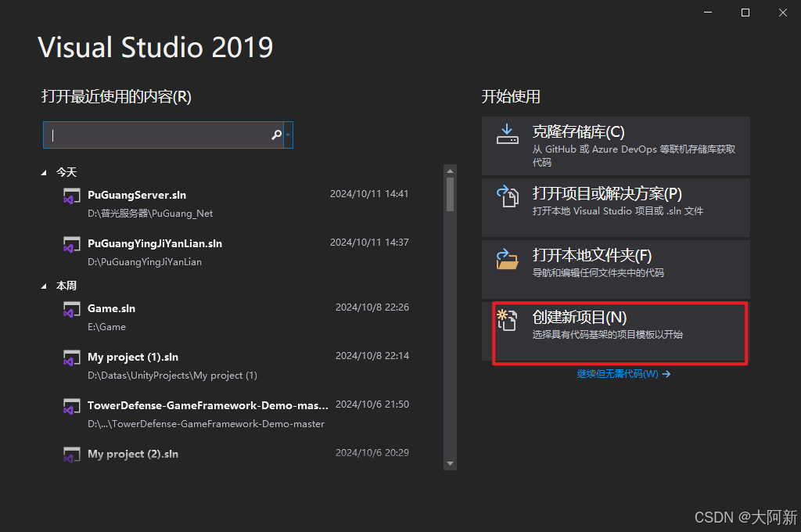This screenshot has width=801, height=532.
Task: Follow the 继续但无需代码(W) link
Action: click(x=623, y=374)
